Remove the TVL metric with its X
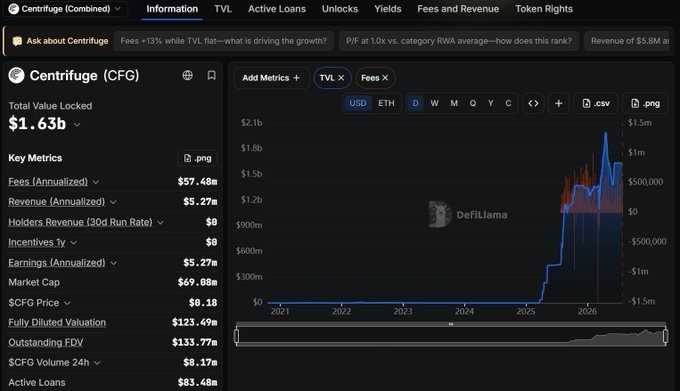Viewport: 680px width, 391px height. coord(341,78)
